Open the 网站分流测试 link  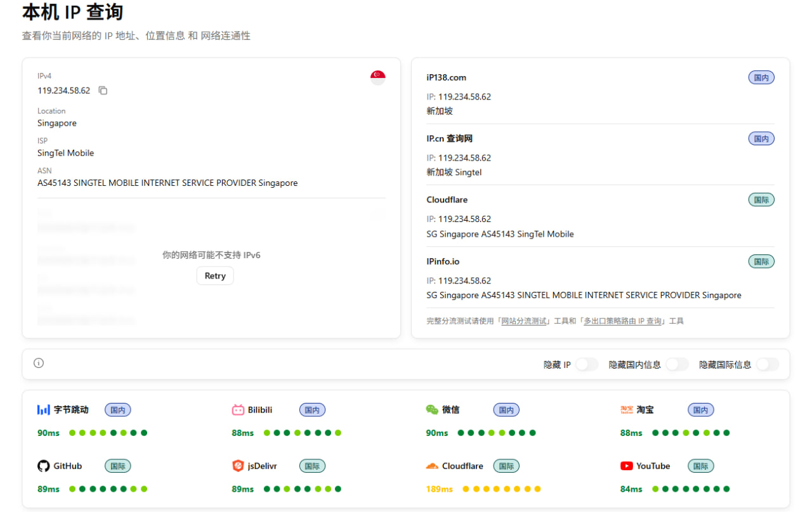[x=524, y=321]
